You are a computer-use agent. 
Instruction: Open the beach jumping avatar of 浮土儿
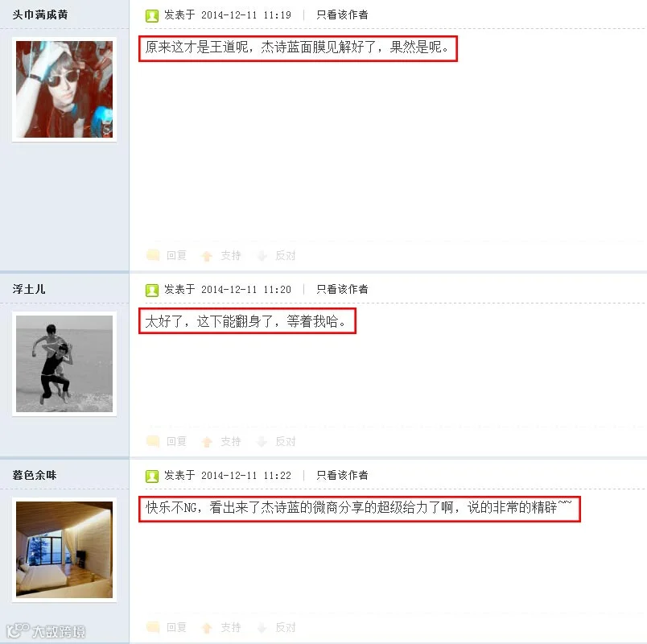64,364
